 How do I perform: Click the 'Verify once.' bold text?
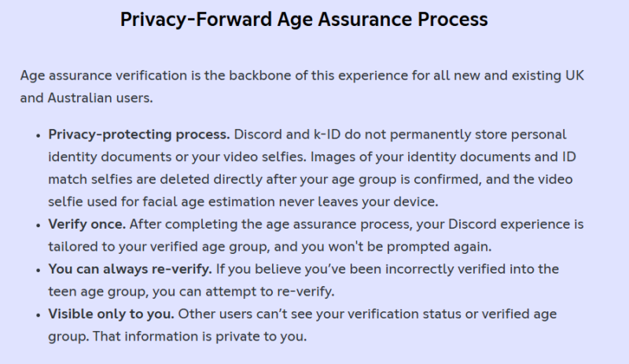click(87, 224)
